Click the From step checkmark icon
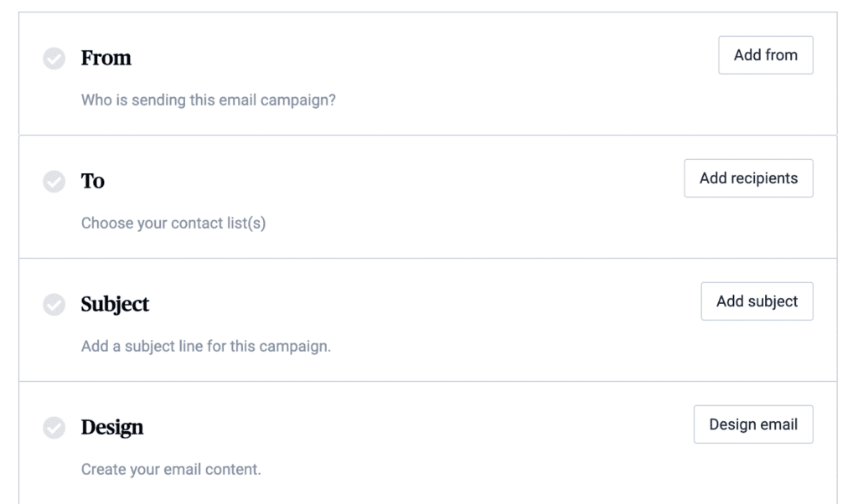The image size is (858, 504). [x=54, y=58]
